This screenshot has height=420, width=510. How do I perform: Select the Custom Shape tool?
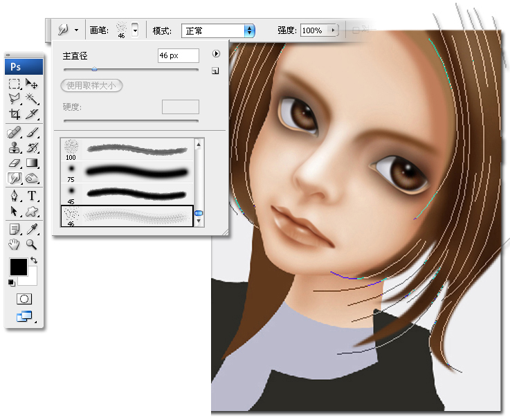32,212
